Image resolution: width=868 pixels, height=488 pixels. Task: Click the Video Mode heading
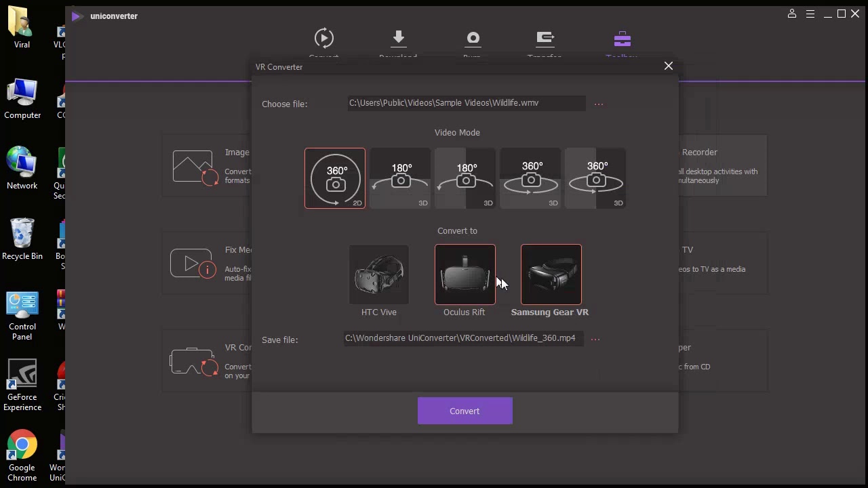(x=457, y=133)
